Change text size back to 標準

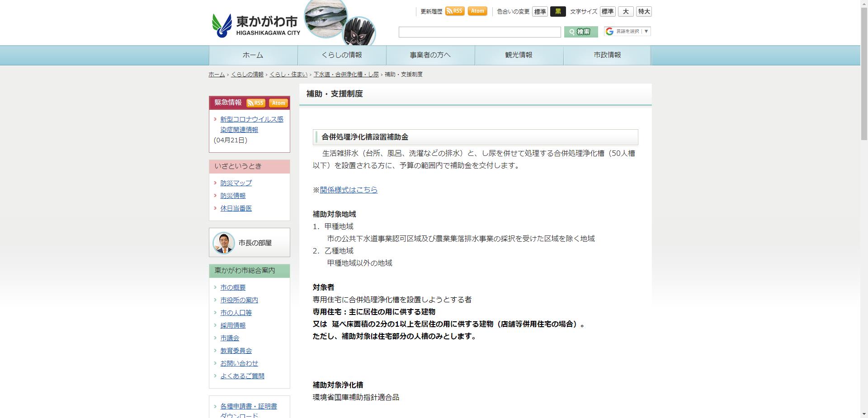pos(607,11)
